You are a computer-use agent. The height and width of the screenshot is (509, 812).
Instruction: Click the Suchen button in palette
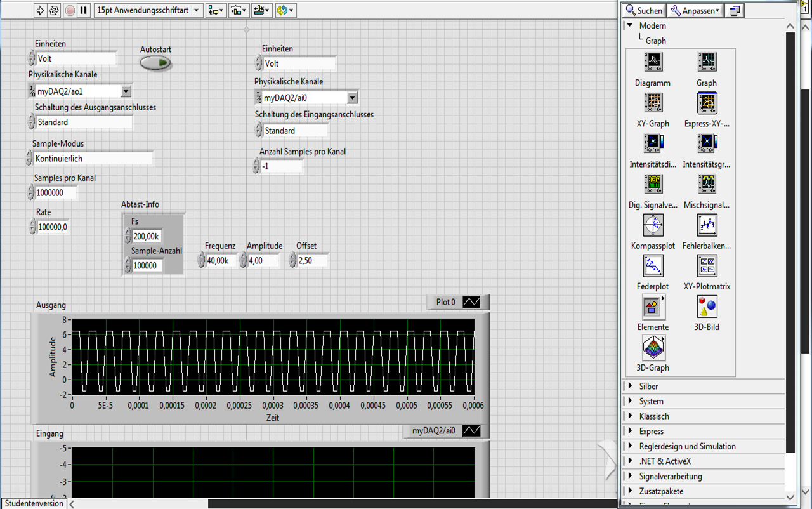tap(643, 10)
